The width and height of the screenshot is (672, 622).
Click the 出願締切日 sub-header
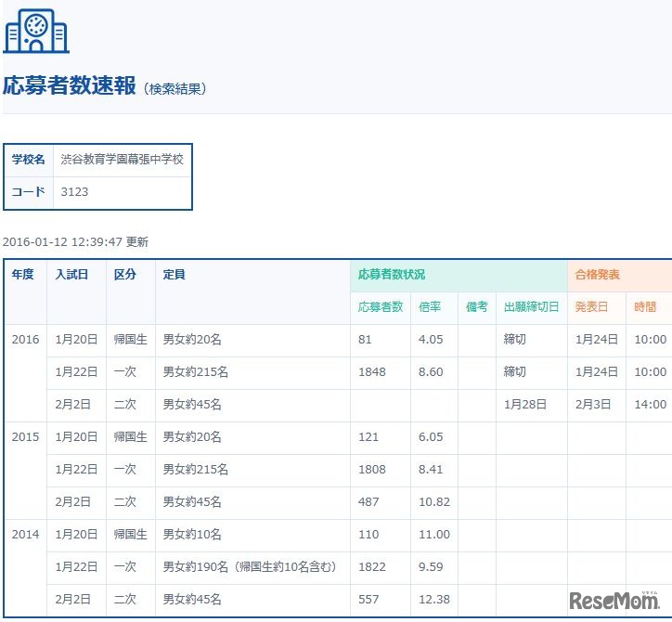(x=532, y=307)
